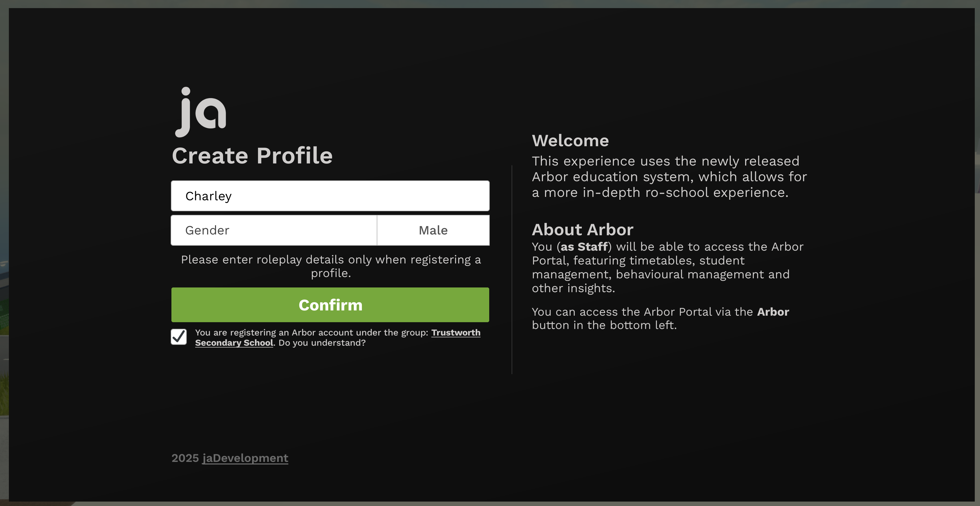Click the 2025 copyright year text
The width and height of the screenshot is (980, 506).
(x=185, y=458)
